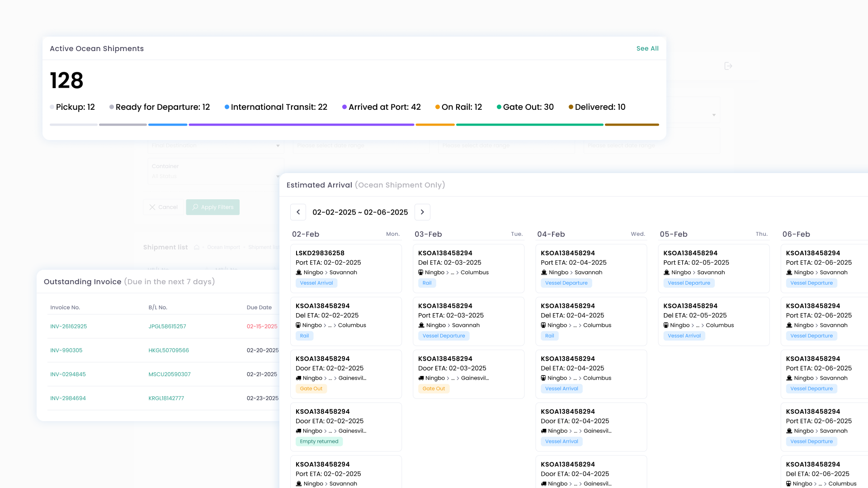The image size is (868, 488).
Task: Click the Due Date column header
Action: pos(259,307)
